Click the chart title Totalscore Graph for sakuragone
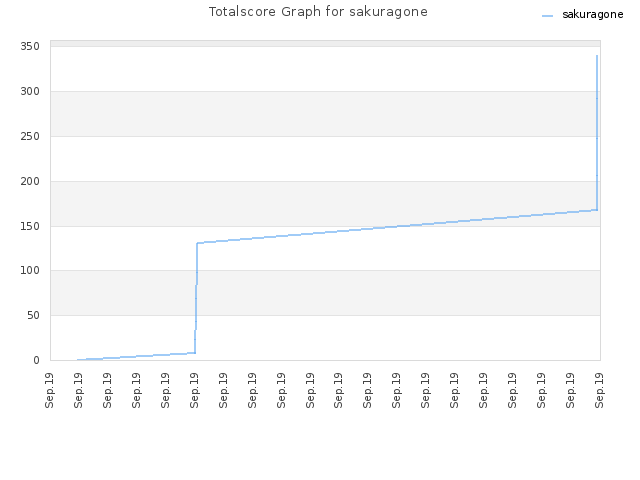The image size is (640, 480). point(318,12)
